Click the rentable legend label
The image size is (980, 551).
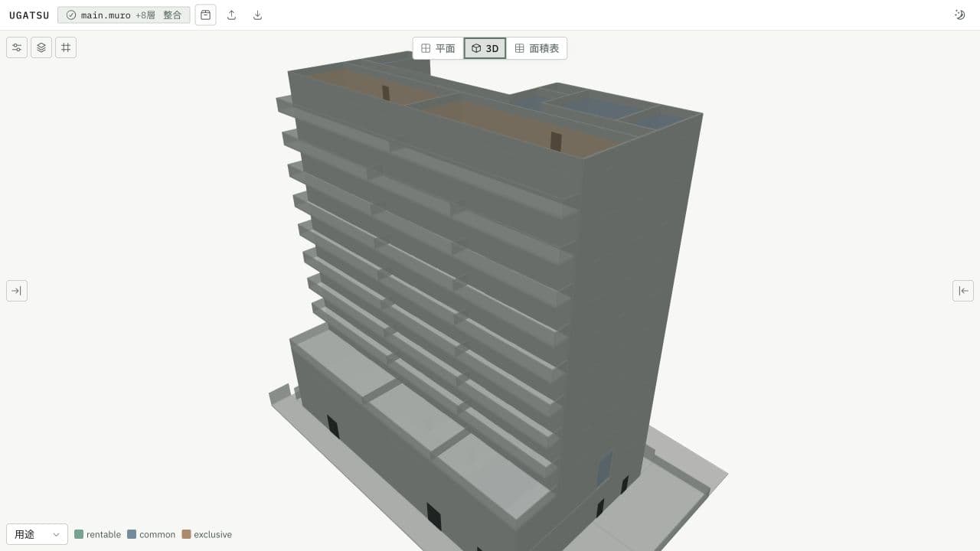103,534
